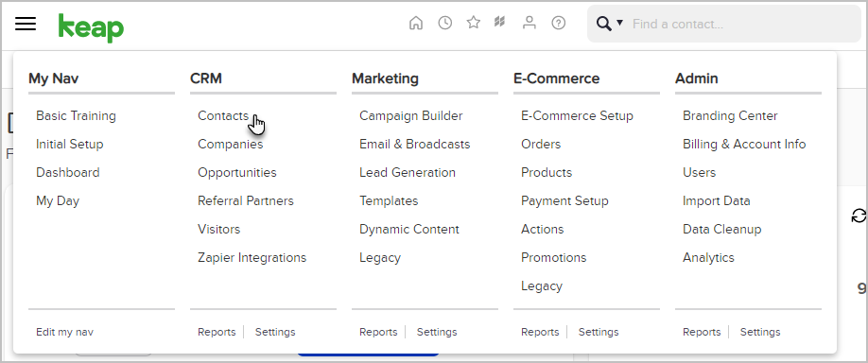Open Admin Settings link
This screenshot has height=363, width=868.
click(760, 332)
